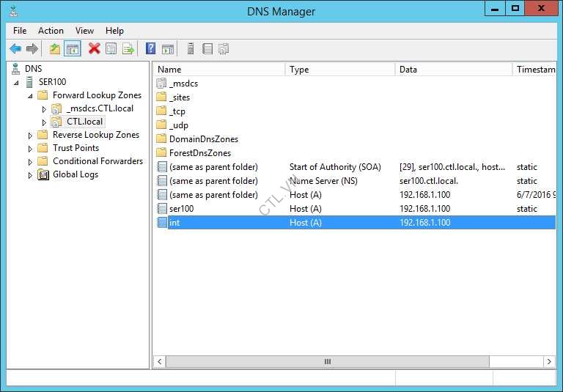Image resolution: width=563 pixels, height=392 pixels.
Task: Select ForestDnsZones folder in list
Action: pos(200,153)
